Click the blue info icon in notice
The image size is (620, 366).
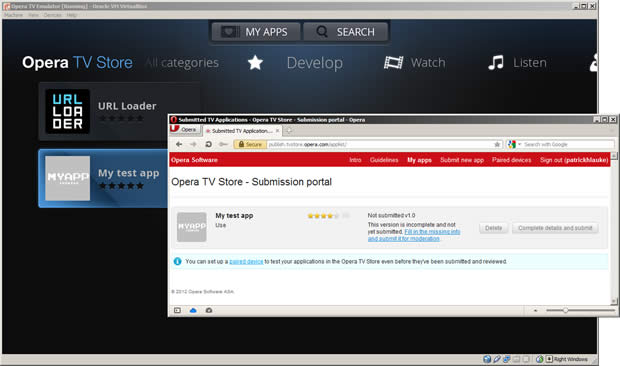tap(178, 261)
